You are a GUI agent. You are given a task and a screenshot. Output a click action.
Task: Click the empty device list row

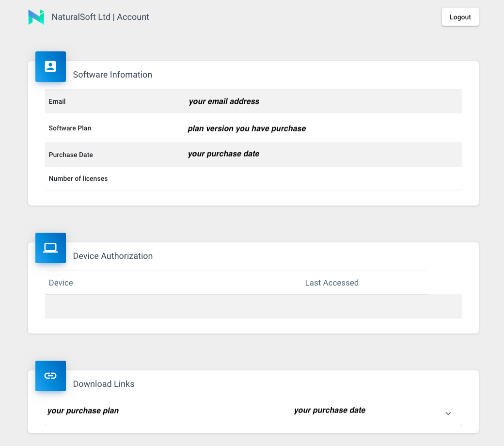pos(253,306)
